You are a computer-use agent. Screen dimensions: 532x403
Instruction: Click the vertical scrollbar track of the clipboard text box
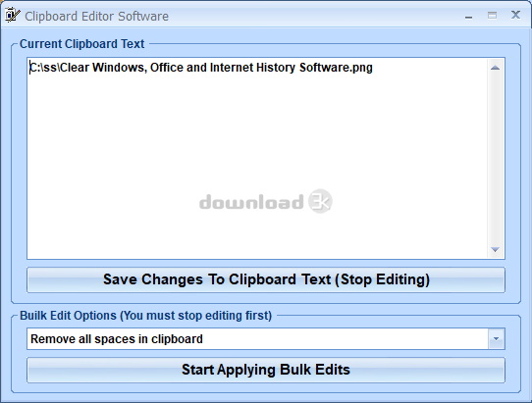[x=495, y=159]
